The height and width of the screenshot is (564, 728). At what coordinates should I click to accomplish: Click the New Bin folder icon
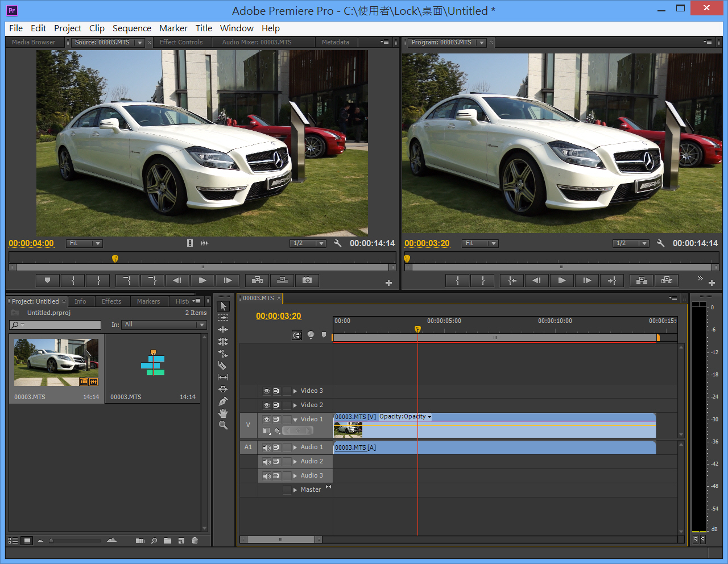tap(167, 541)
